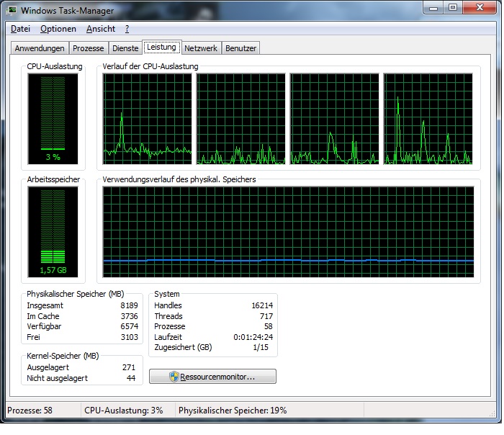Click the Insgesamt value 8189
The image size is (504, 435).
pos(129,305)
